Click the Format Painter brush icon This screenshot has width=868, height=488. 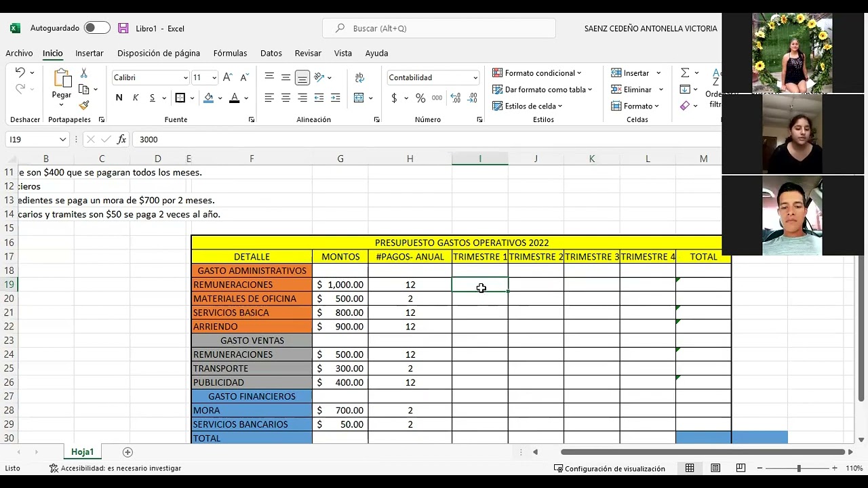pyautogui.click(x=84, y=106)
